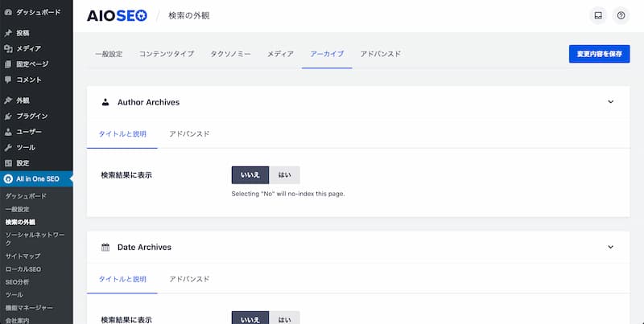Click the plugin icon next to プラグイン
The image size is (644, 324).
point(8,116)
